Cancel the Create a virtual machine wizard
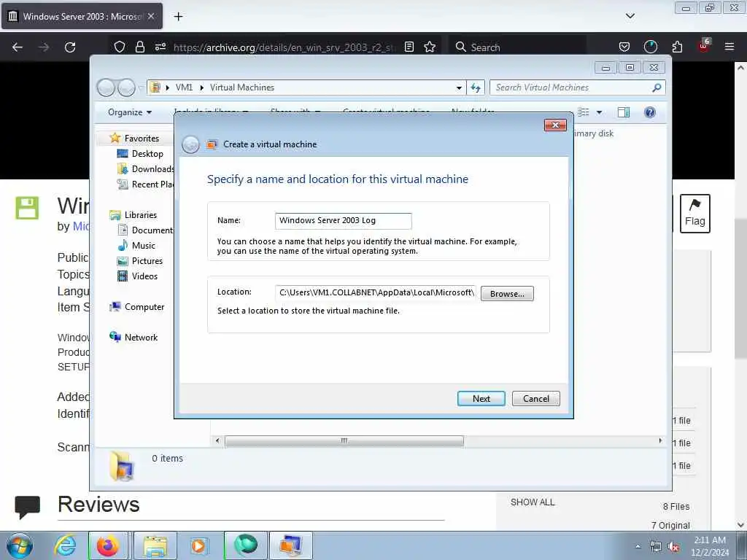 coord(536,399)
